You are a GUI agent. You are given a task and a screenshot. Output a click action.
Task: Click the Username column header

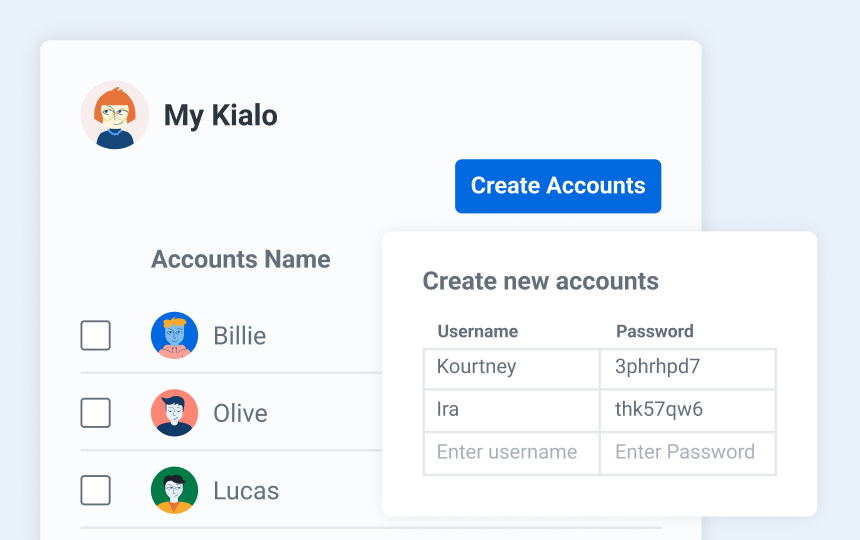point(478,331)
